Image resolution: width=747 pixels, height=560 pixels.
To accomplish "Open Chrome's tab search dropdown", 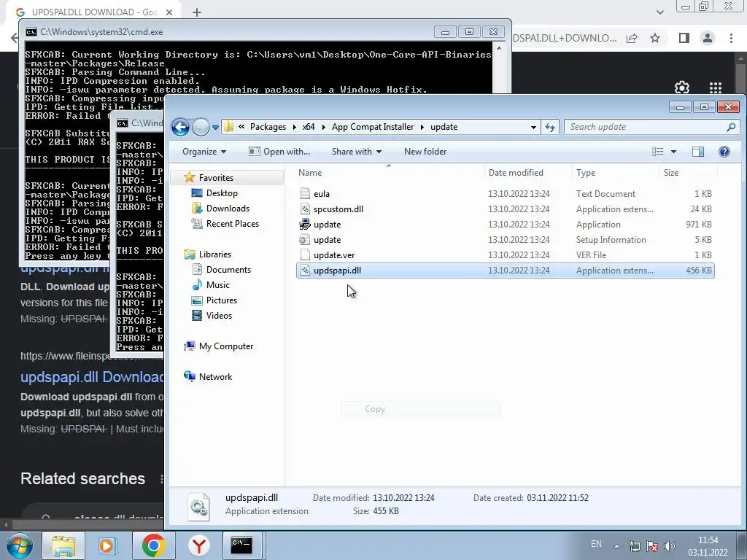I will tap(659, 12).
